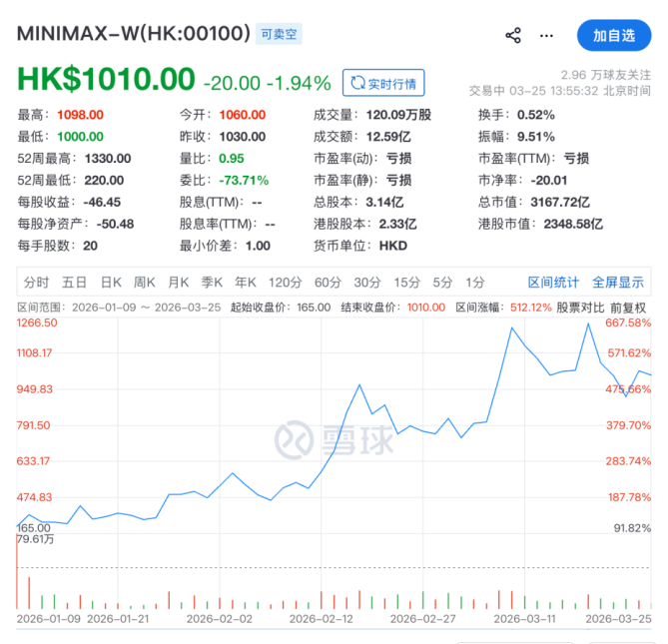668x644 pixels.
Task: Click the 2026-03-11 date axis label
Action: click(525, 619)
